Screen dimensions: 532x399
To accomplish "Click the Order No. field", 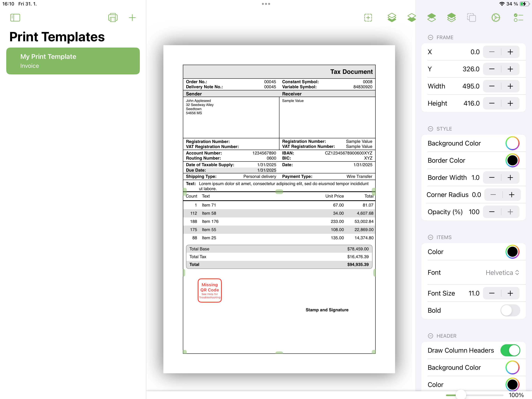I will (231, 82).
